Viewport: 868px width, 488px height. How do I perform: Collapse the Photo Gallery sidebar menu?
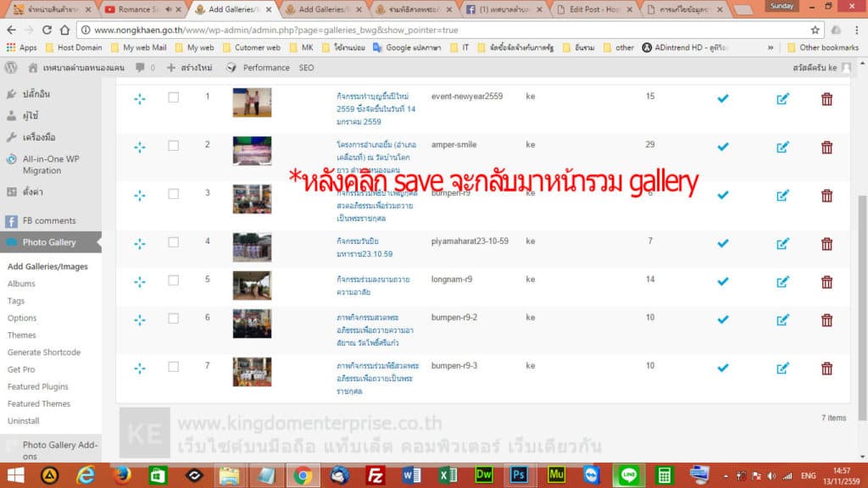click(51, 241)
